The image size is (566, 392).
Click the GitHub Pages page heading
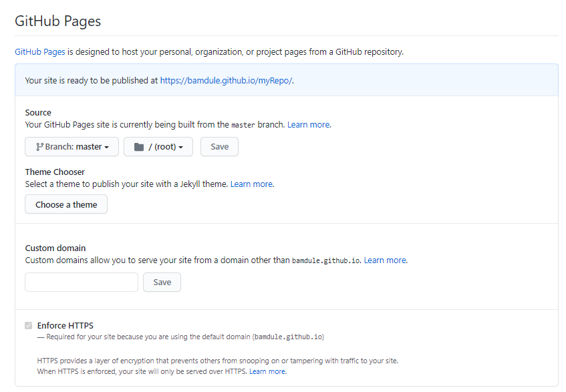click(57, 21)
